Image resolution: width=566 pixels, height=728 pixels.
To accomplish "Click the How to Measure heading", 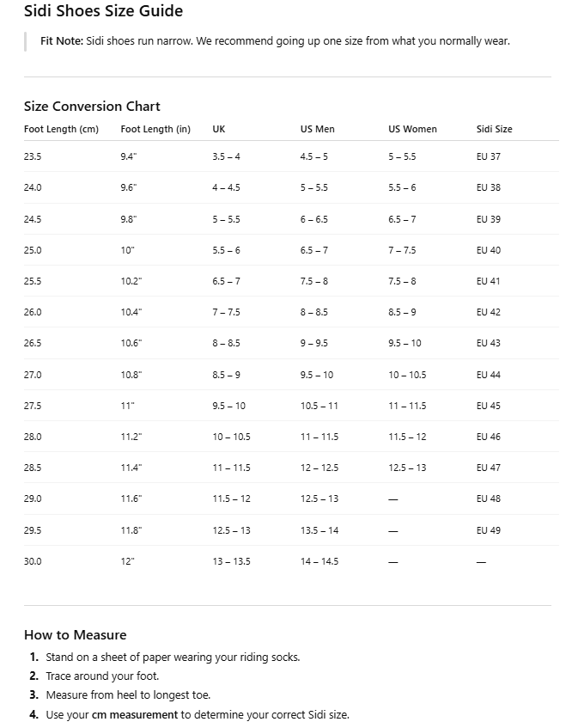I will coord(75,635).
